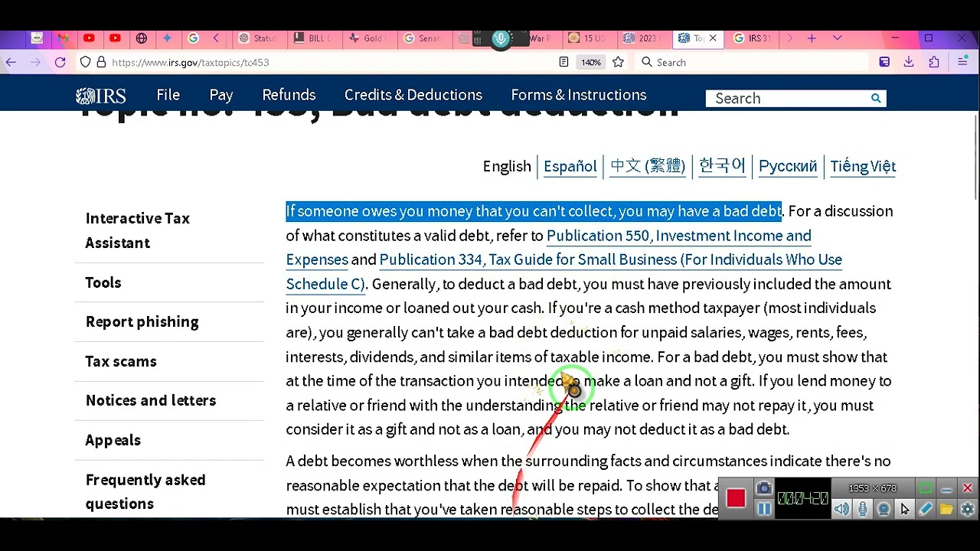Click the 140% zoom level indicator

coord(590,62)
